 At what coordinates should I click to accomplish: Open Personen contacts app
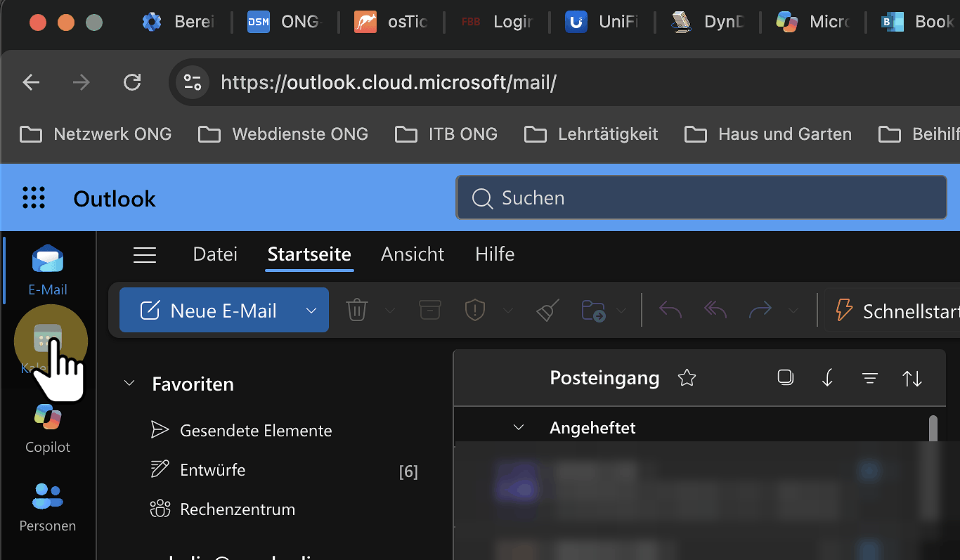(48, 506)
